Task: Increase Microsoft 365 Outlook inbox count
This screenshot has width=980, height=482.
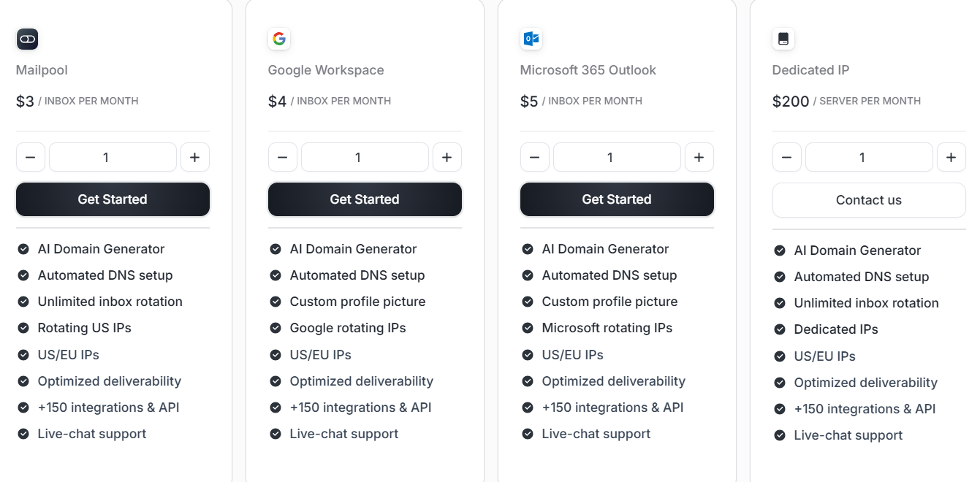Action: pyautogui.click(x=699, y=156)
